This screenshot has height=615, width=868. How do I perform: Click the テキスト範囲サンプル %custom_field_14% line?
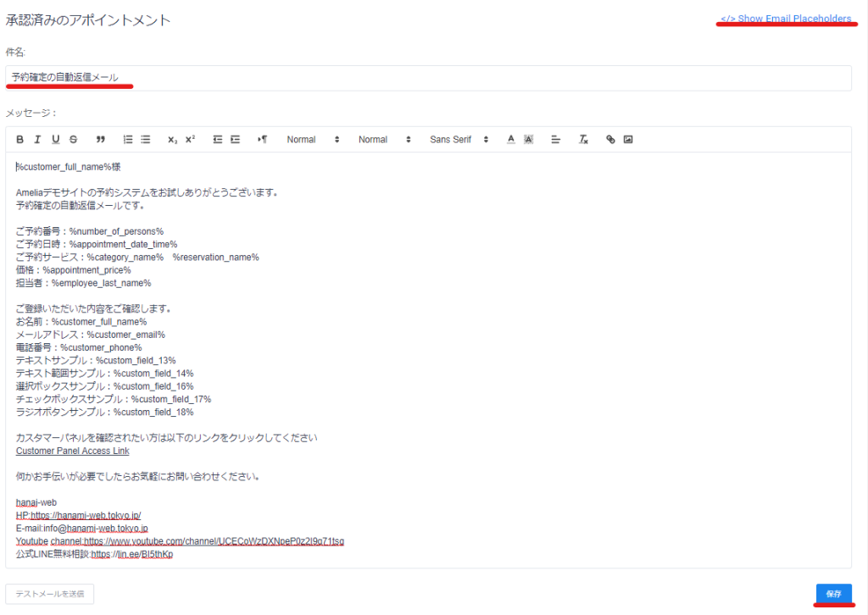104,374
